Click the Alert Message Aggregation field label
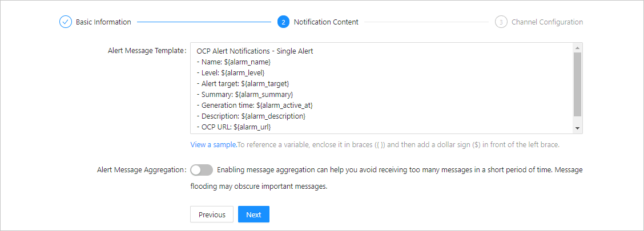Viewport: 644px width, 231px height. tap(140, 170)
